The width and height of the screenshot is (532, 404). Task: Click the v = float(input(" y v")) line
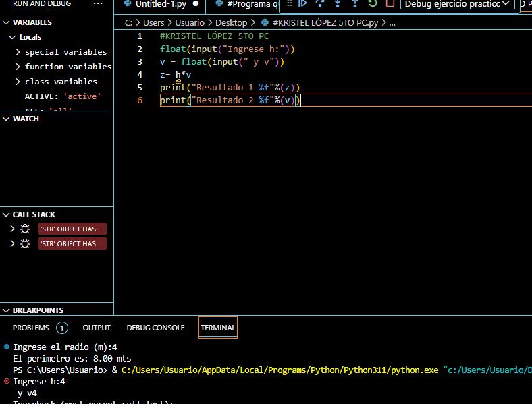click(222, 62)
